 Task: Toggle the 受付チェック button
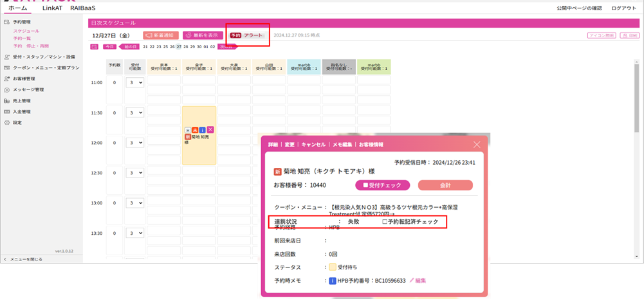coord(382,185)
